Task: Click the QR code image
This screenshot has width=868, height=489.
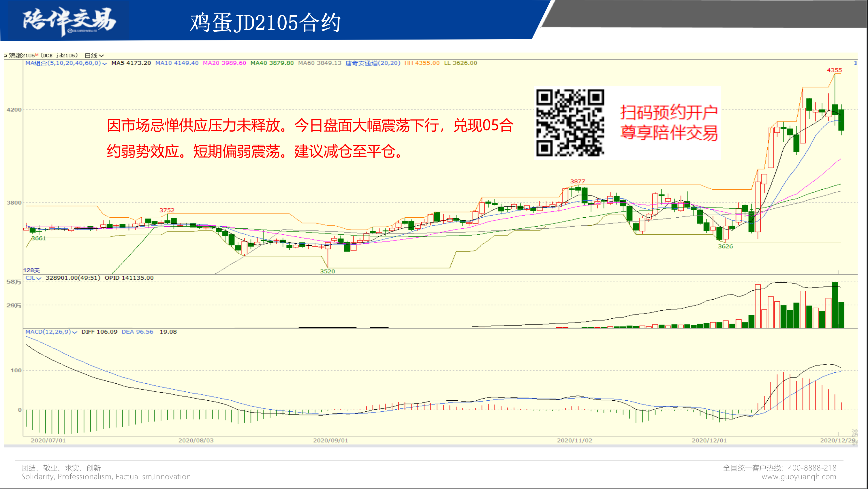Action: click(570, 123)
